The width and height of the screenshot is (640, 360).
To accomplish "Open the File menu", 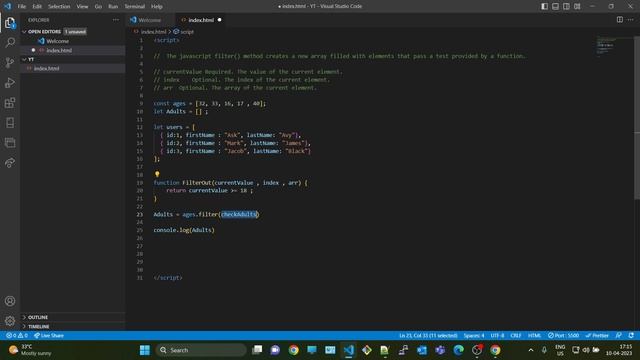I will (x=22, y=7).
